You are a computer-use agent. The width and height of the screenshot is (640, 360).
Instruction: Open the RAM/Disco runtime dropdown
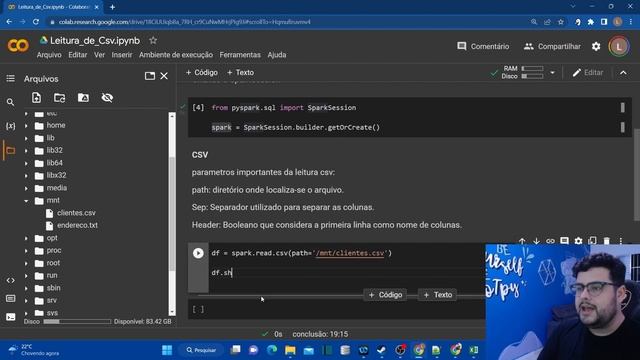(552, 73)
